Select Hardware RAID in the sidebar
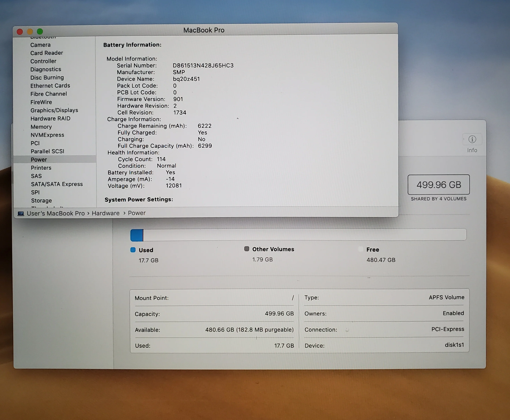Image resolution: width=510 pixels, height=420 pixels. [51, 119]
